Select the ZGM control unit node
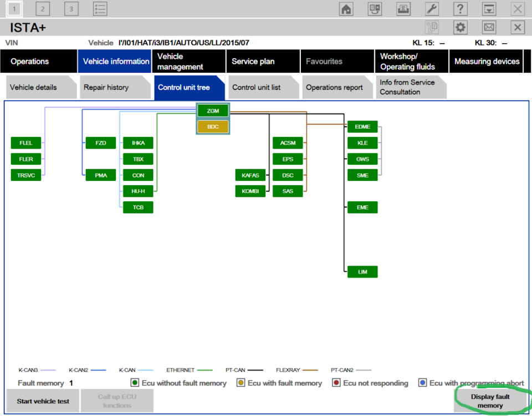This screenshot has width=532, height=416. pos(213,111)
